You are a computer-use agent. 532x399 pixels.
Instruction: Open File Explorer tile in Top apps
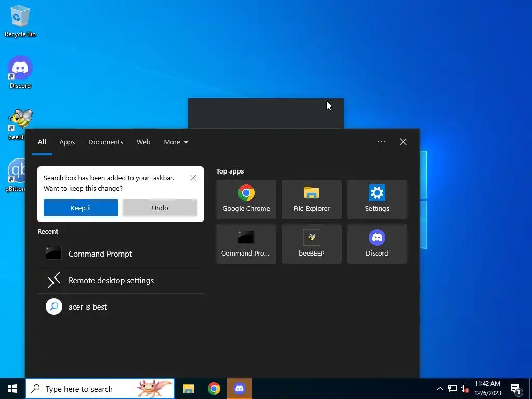coord(312,199)
